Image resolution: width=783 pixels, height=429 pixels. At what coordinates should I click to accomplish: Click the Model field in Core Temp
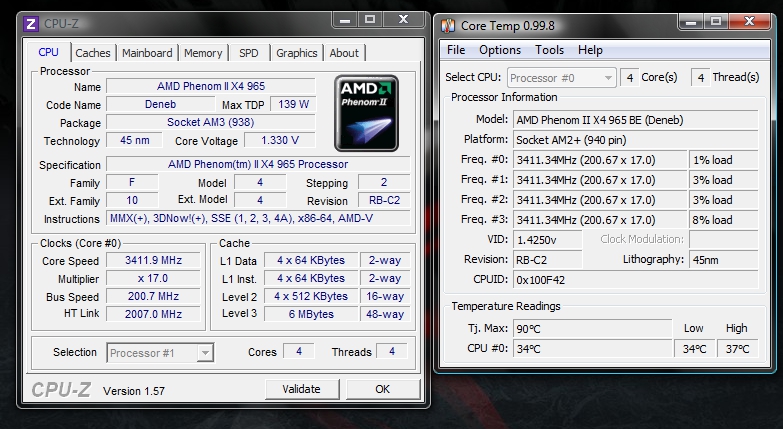[x=636, y=120]
